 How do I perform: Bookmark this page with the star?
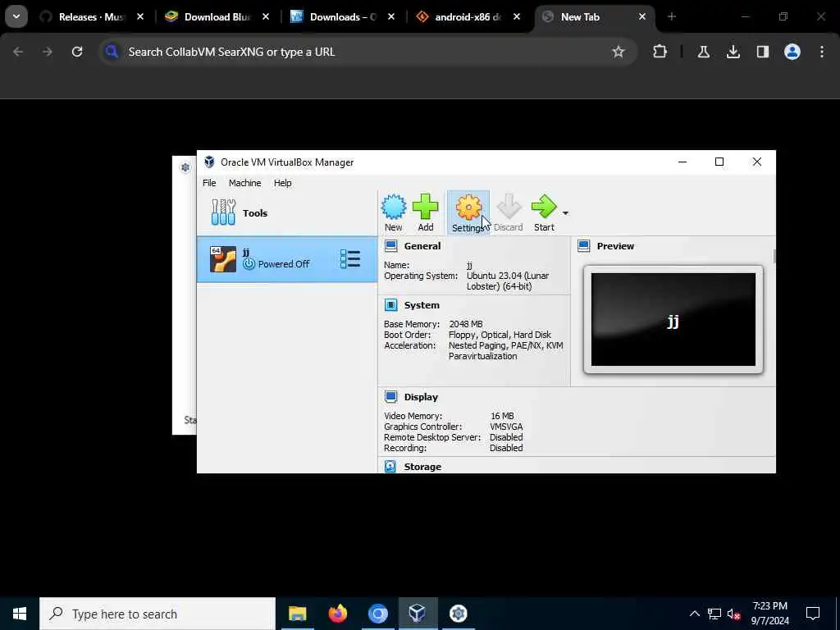pyautogui.click(x=619, y=52)
